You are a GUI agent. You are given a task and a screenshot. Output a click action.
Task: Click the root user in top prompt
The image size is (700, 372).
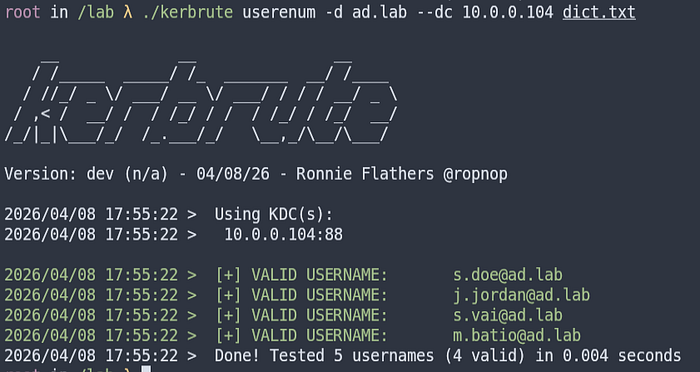pyautogui.click(x=22, y=12)
